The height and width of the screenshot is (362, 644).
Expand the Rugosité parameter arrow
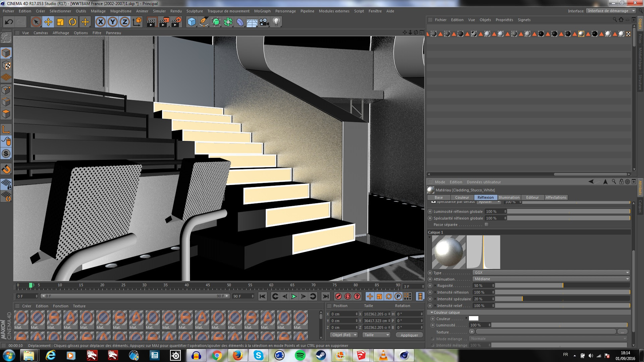pyautogui.click(x=435, y=286)
